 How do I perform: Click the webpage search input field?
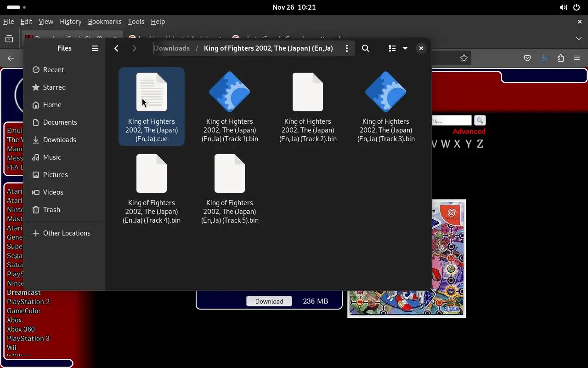click(x=452, y=121)
